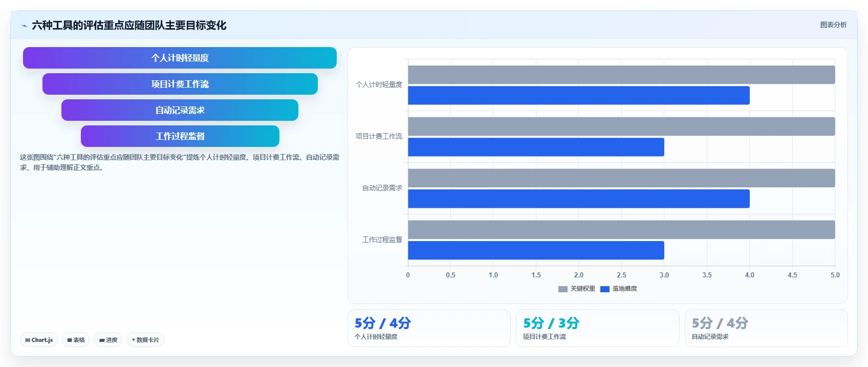The height and width of the screenshot is (367, 868).
Task: Click the description paragraph under the funnel
Action: [180, 162]
